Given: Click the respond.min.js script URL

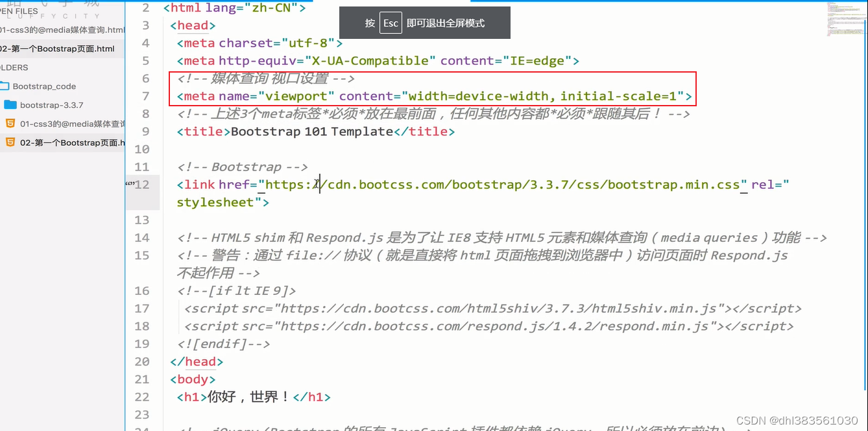Looking at the screenshot, I should pyautogui.click(x=496, y=326).
